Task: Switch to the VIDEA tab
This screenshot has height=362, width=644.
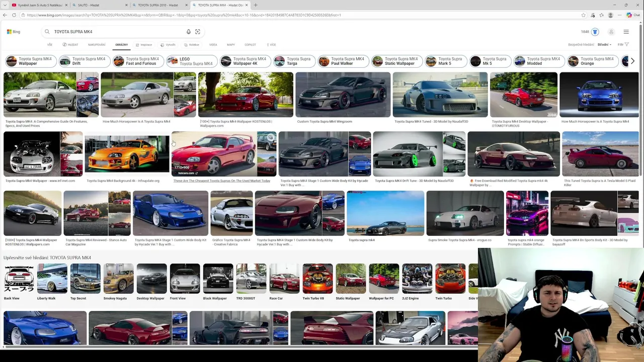Action: pyautogui.click(x=213, y=45)
